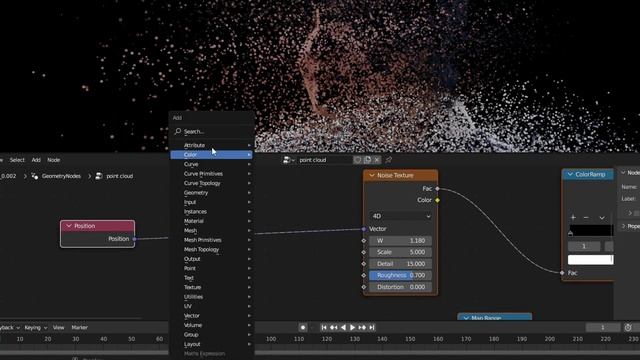Screen dimensions: 640x360
Task: Click the preview range clock icon in timeline
Action: tap(628, 327)
